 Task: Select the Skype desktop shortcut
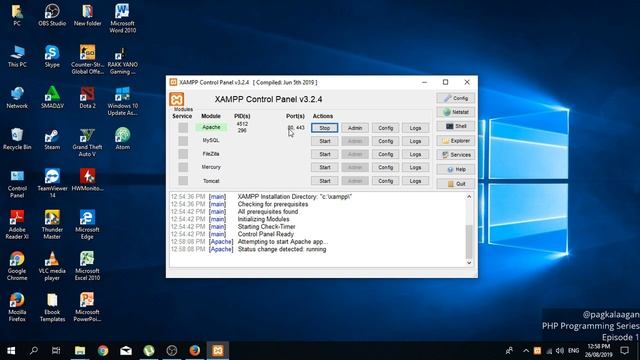pos(52,57)
